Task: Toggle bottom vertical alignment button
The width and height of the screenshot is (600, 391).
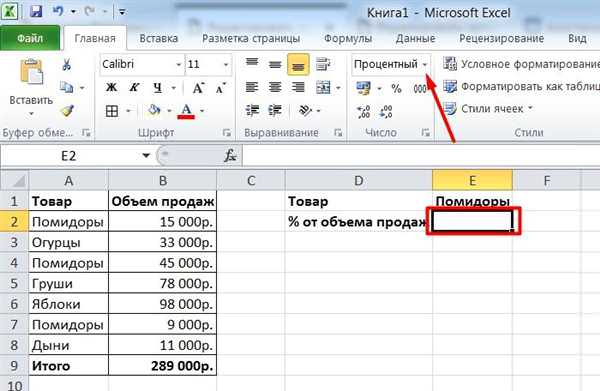Action: (298, 65)
